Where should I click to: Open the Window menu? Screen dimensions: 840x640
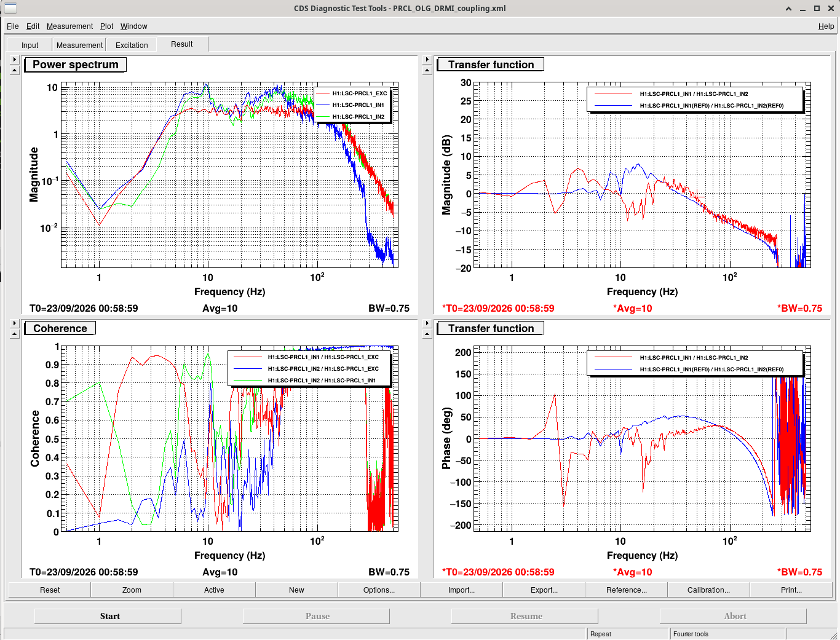pos(133,26)
